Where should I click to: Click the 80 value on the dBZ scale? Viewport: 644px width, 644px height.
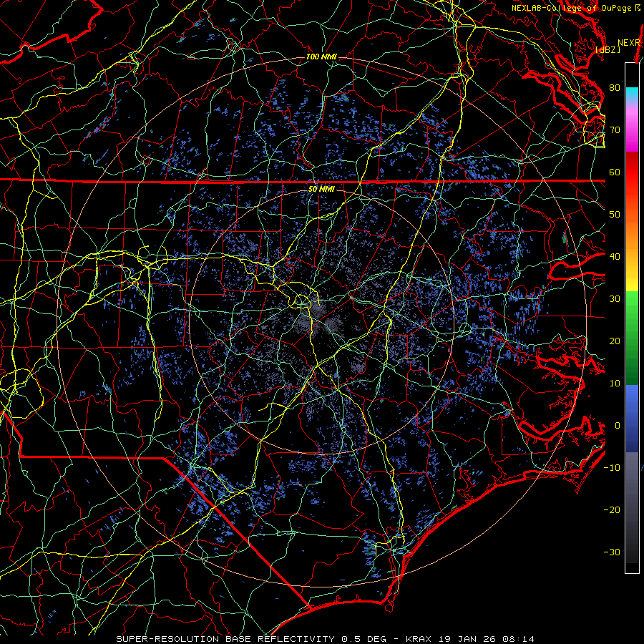(x=615, y=88)
